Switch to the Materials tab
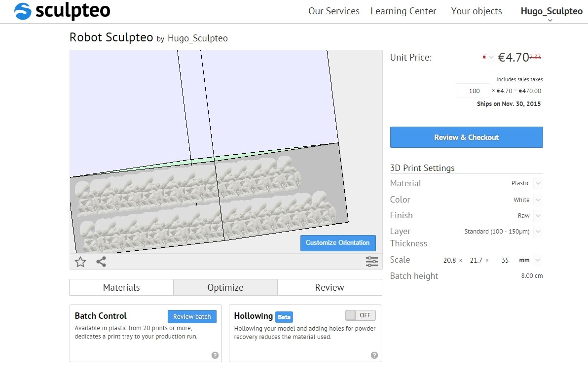The width and height of the screenshot is (588, 373). [x=121, y=287]
